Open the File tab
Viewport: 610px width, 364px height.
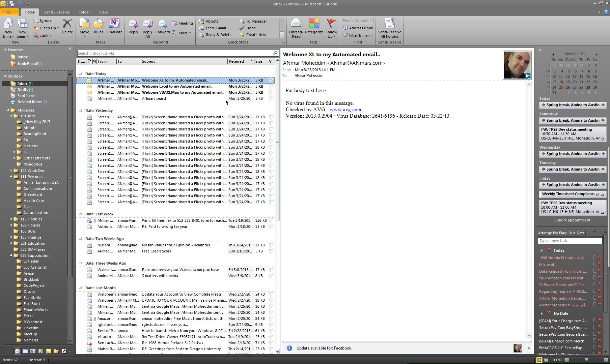coord(9,12)
